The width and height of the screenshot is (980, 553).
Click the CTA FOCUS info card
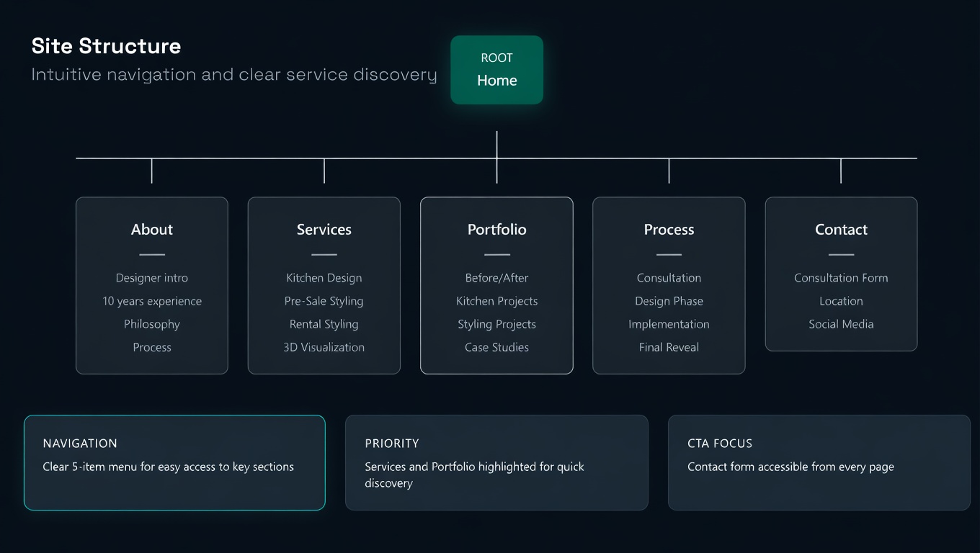coord(819,462)
